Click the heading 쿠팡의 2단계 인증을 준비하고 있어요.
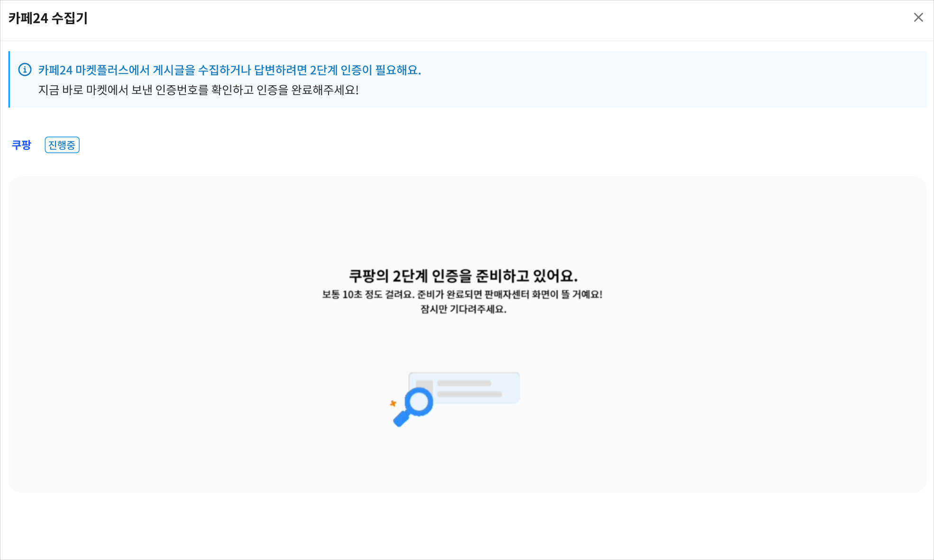This screenshot has height=560, width=934. (x=463, y=276)
